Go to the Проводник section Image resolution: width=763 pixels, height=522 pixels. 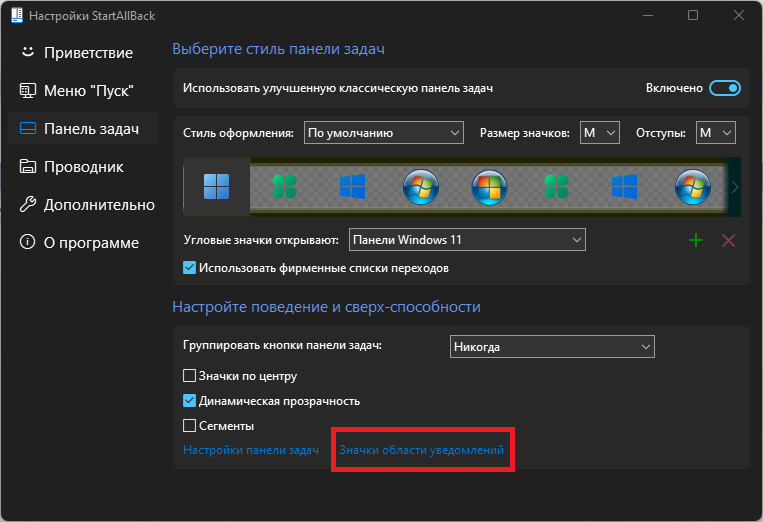coord(83,166)
